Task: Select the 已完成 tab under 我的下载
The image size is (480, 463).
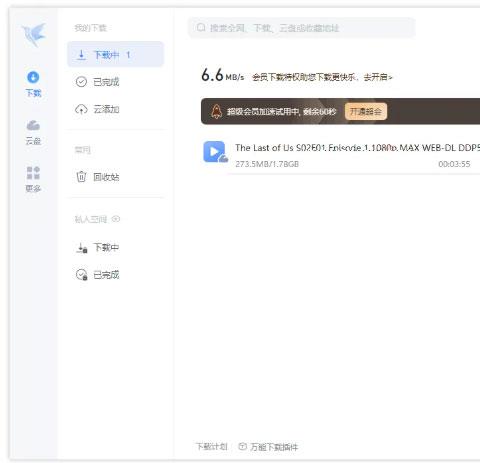Action: [x=115, y=82]
